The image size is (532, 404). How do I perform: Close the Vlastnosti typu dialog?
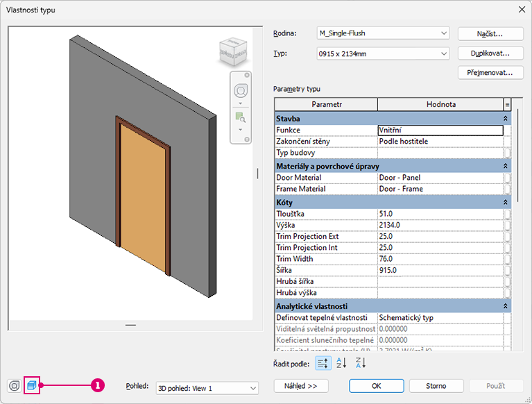point(522,10)
